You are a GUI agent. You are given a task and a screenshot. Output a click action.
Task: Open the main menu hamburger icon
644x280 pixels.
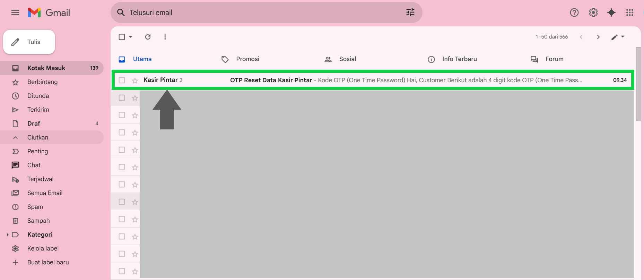coord(15,13)
